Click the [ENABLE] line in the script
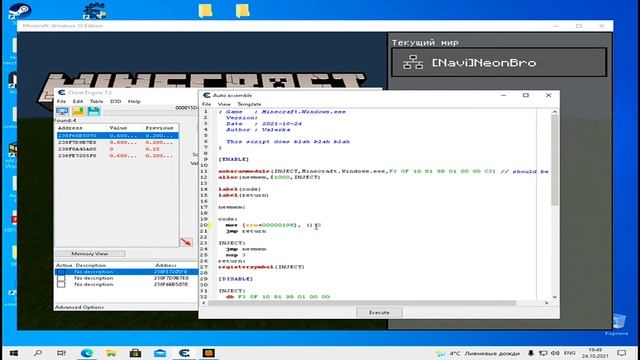Image resolution: width=640 pixels, height=360 pixels. point(233,159)
